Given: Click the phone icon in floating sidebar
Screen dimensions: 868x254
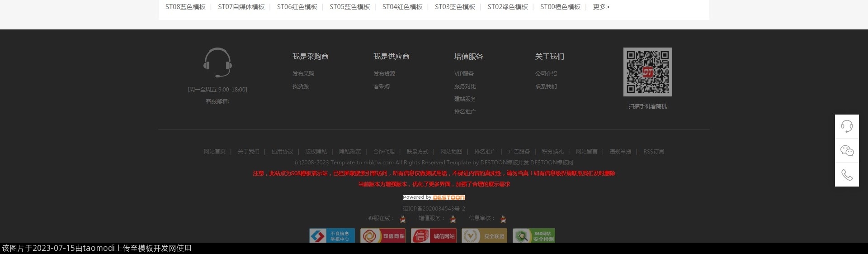Looking at the screenshot, I should click(847, 175).
